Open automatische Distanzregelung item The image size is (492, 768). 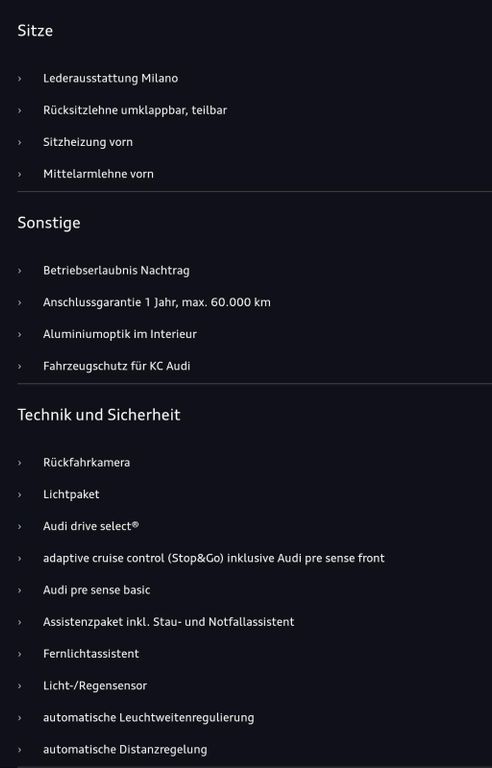[x=125, y=750]
